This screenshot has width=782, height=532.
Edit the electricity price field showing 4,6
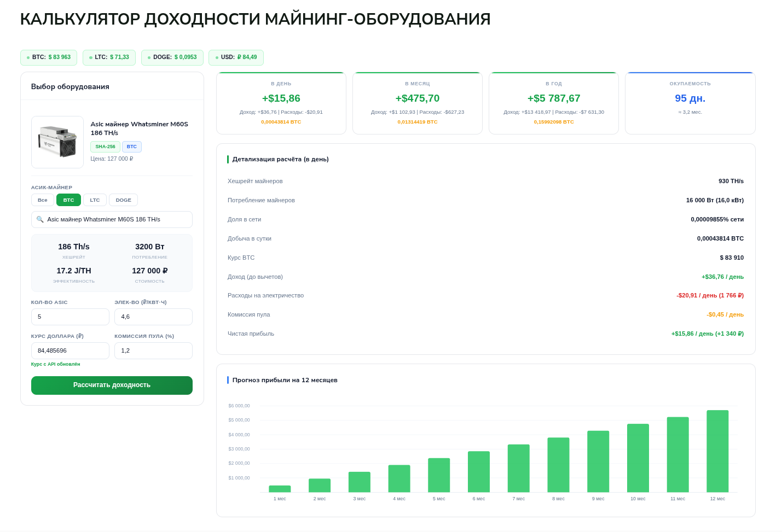[153, 317]
